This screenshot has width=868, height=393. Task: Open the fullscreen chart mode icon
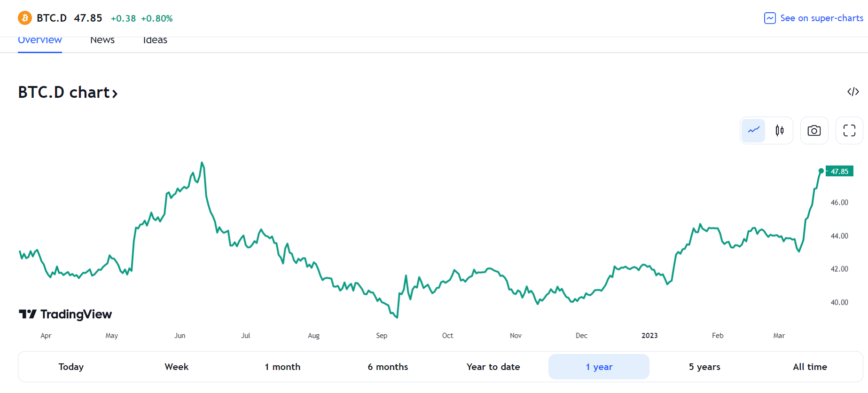point(849,130)
